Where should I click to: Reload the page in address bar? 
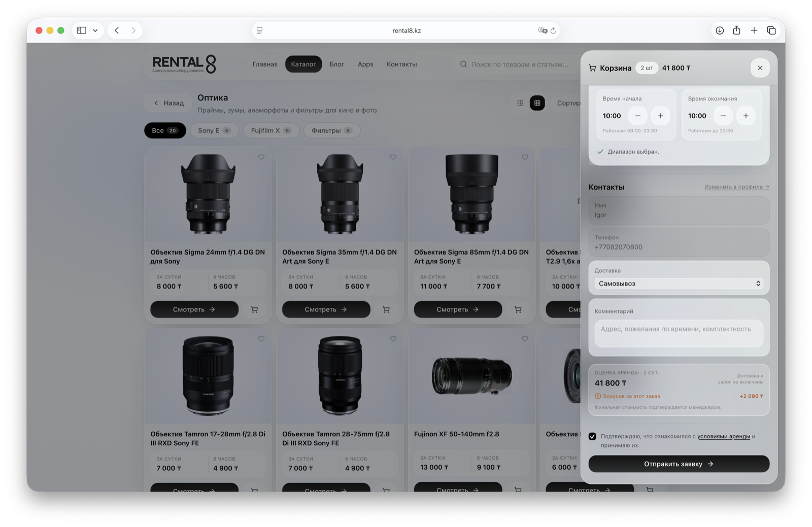[x=553, y=30]
